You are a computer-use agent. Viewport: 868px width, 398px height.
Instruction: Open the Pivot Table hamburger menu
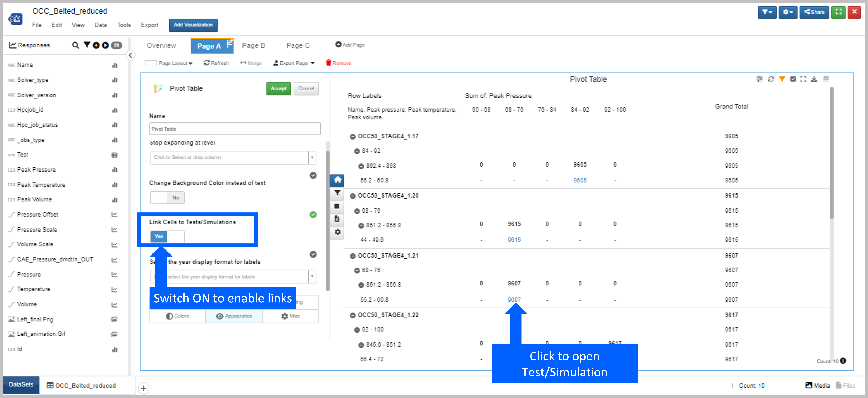[x=826, y=79]
